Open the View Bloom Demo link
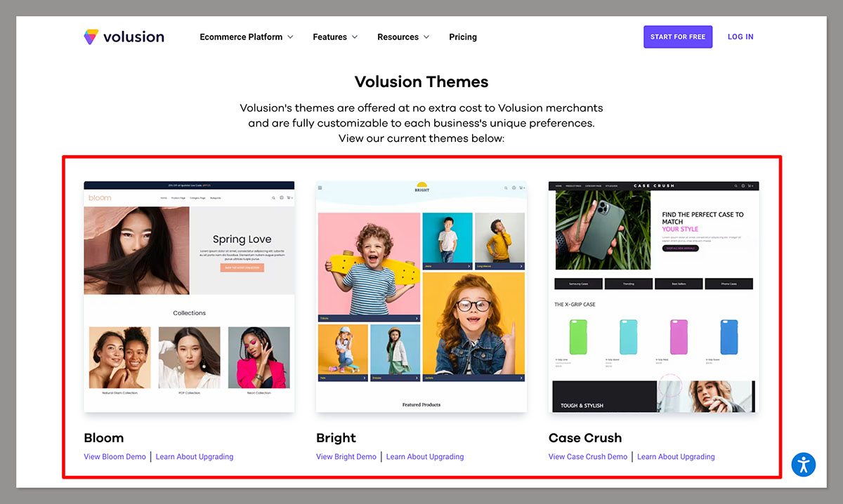 115,456
